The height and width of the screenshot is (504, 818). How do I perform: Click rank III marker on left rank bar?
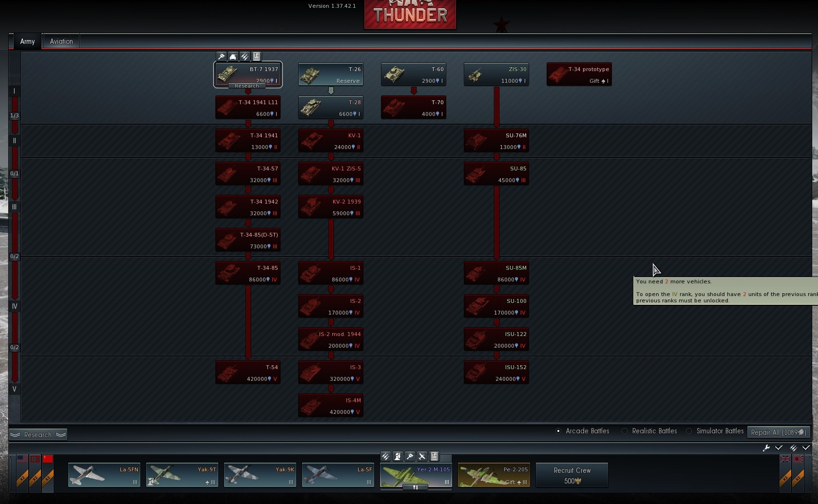click(15, 207)
